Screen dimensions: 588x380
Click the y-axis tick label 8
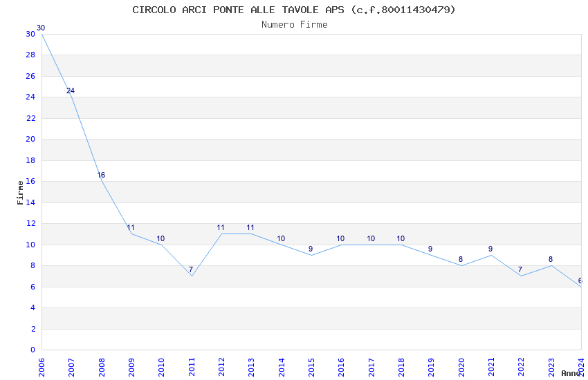(x=33, y=266)
